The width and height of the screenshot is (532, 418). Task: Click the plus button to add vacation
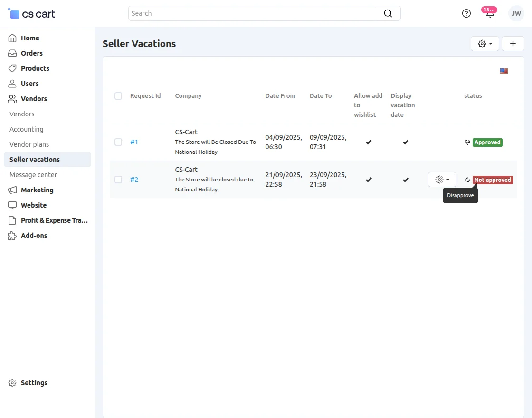tap(513, 44)
